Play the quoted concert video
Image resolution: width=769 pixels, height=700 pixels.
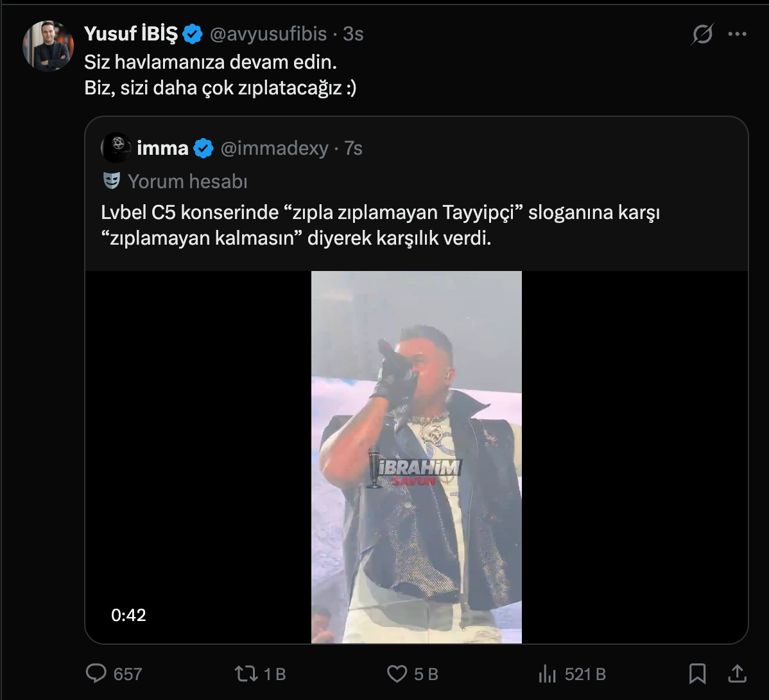416,457
